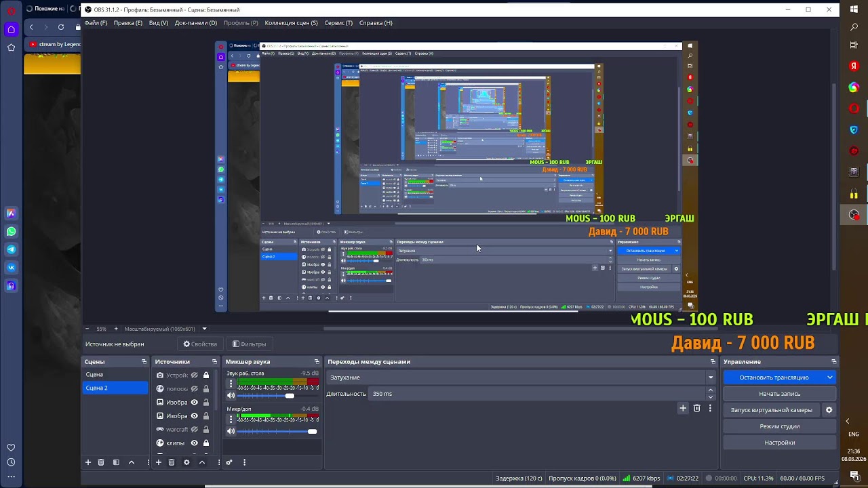868x488 pixels.
Task: Unlock the Устройс source lock
Action: [x=205, y=375]
